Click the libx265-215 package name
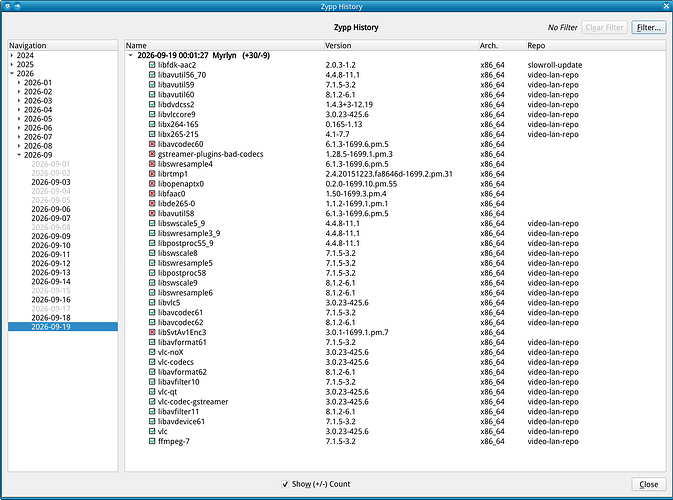The height and width of the screenshot is (500, 673). coord(178,134)
